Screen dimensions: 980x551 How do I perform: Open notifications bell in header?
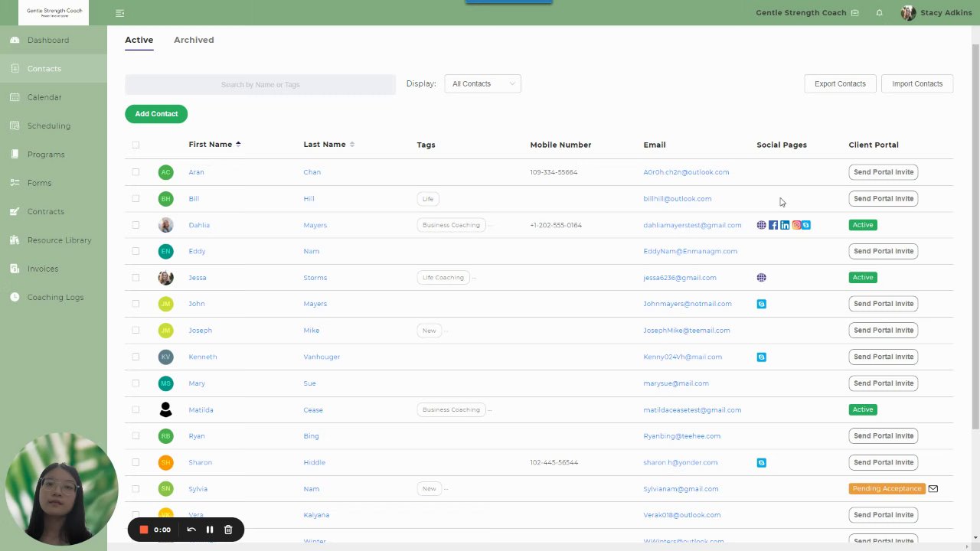coord(880,13)
